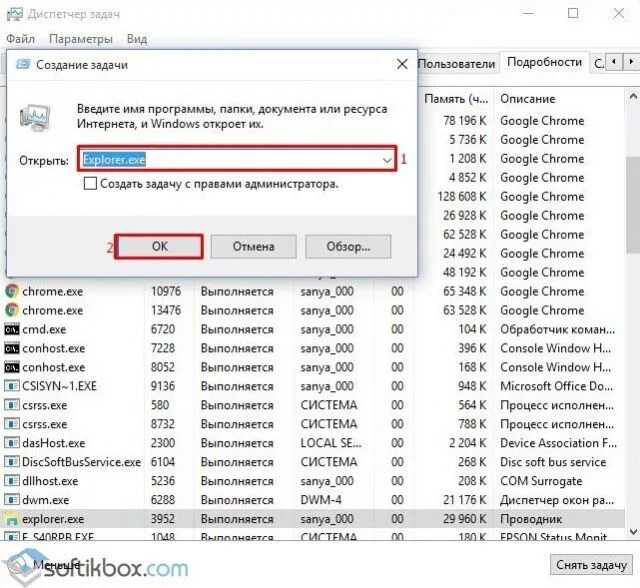640x588 pixels.
Task: Click the explorer.exe folder icon
Action: point(12,519)
